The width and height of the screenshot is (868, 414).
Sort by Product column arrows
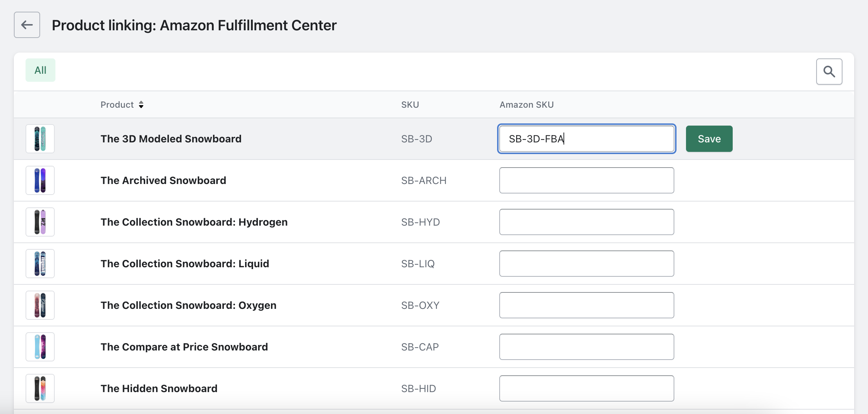(x=141, y=105)
